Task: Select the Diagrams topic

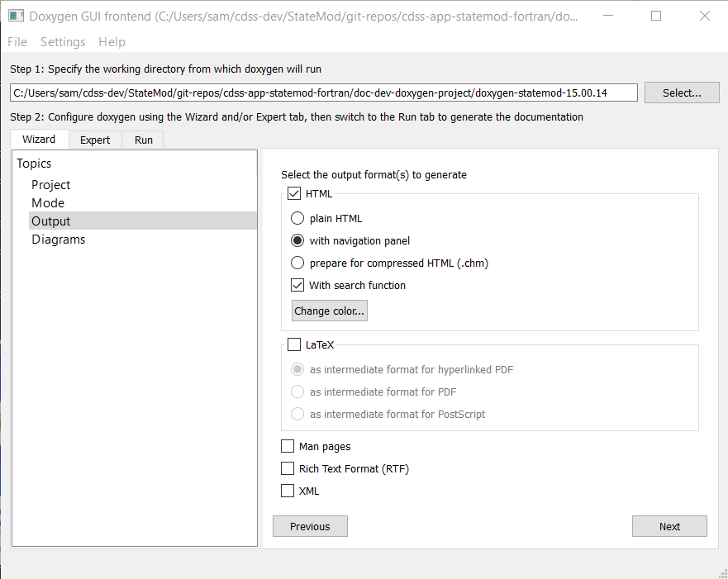Action: 59,240
